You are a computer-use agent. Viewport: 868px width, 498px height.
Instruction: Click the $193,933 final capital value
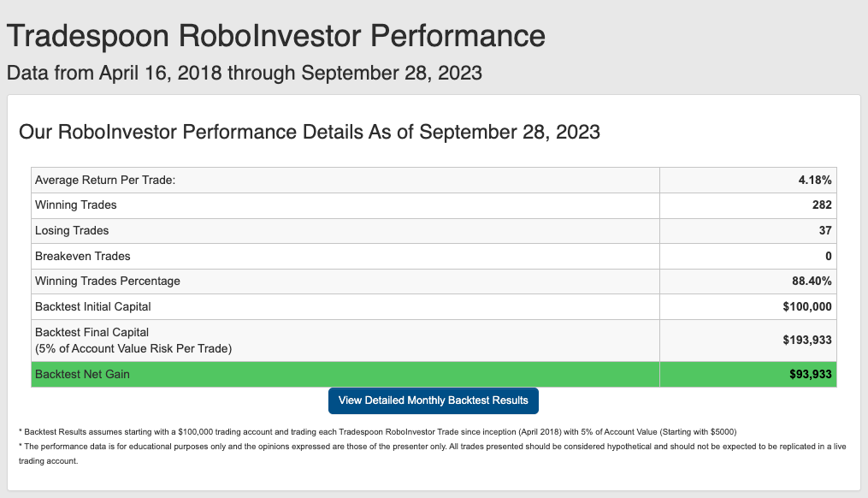point(807,340)
